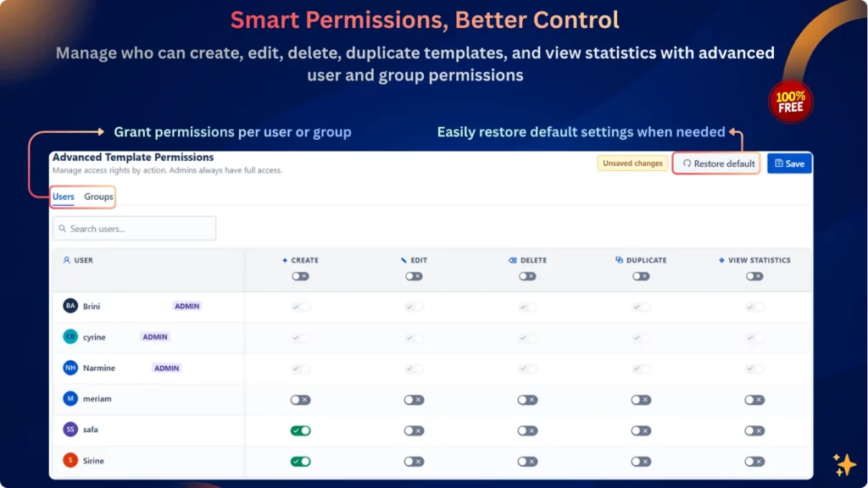Click the user name 'Brini'

pyautogui.click(x=92, y=306)
